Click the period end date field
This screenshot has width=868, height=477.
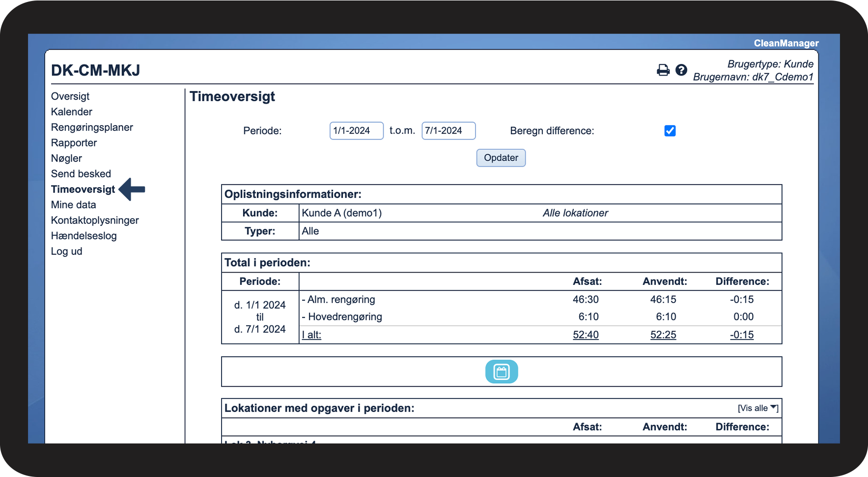pyautogui.click(x=448, y=131)
